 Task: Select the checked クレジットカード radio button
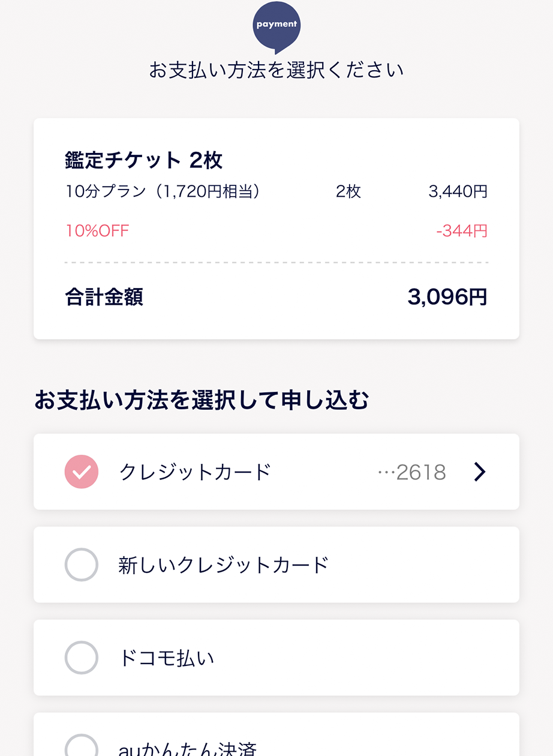(x=81, y=472)
